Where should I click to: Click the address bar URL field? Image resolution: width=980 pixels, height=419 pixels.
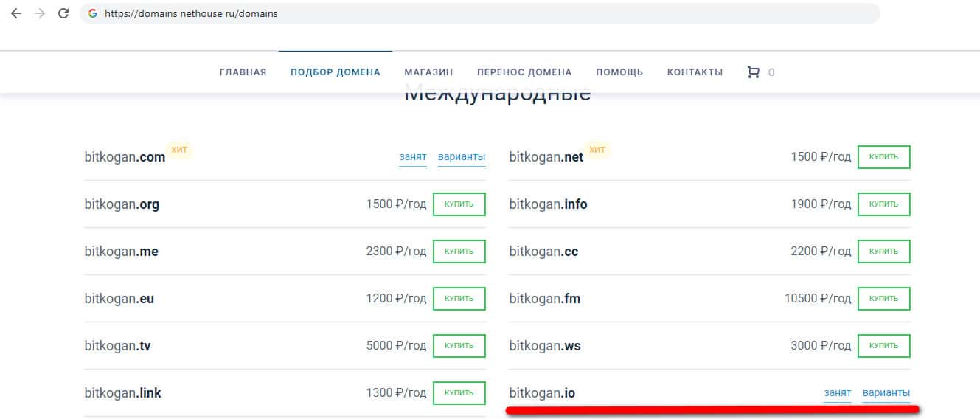tap(479, 13)
